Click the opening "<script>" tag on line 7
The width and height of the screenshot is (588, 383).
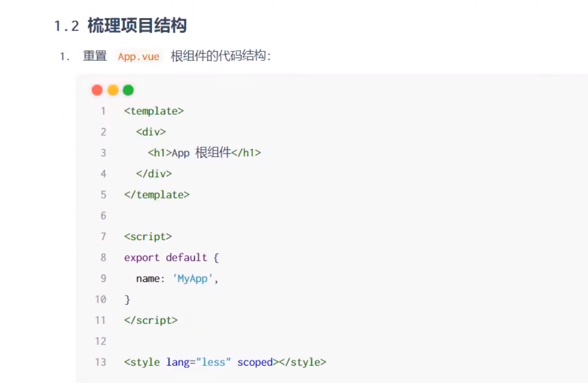pos(148,236)
